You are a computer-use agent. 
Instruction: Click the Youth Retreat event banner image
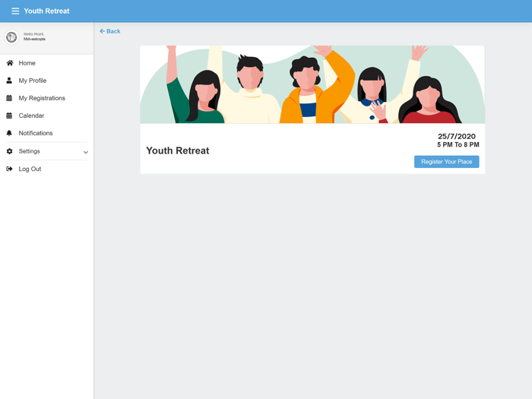312,84
